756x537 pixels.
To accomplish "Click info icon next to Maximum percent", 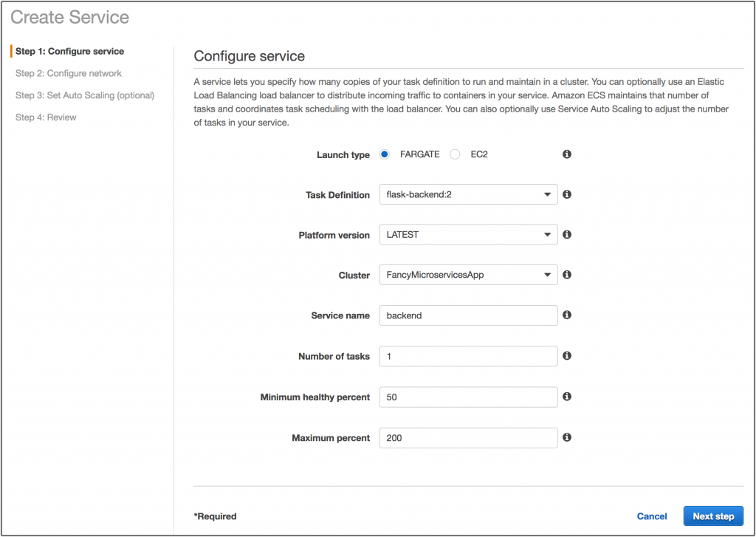I will tap(567, 437).
